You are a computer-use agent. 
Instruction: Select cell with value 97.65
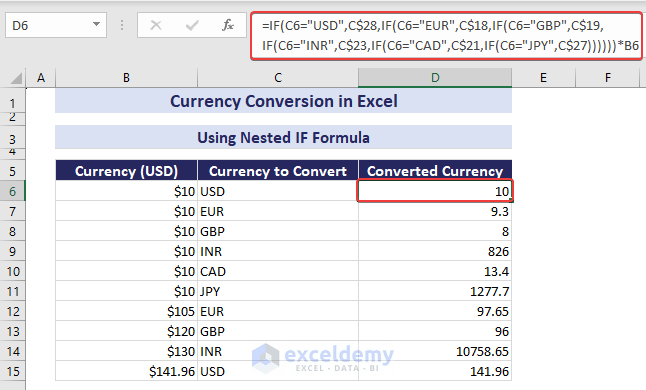click(x=435, y=311)
